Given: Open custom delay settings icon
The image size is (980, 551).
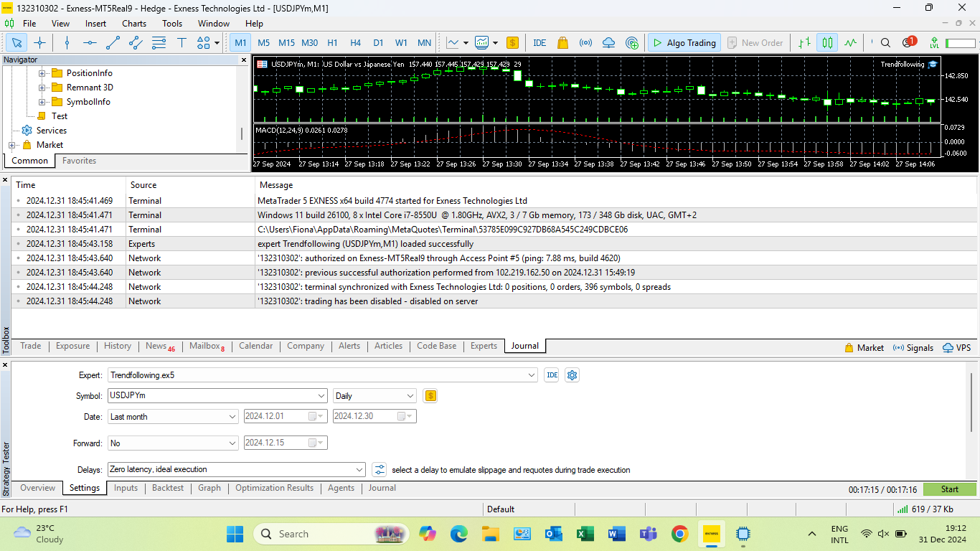Looking at the screenshot, I should tap(380, 470).
